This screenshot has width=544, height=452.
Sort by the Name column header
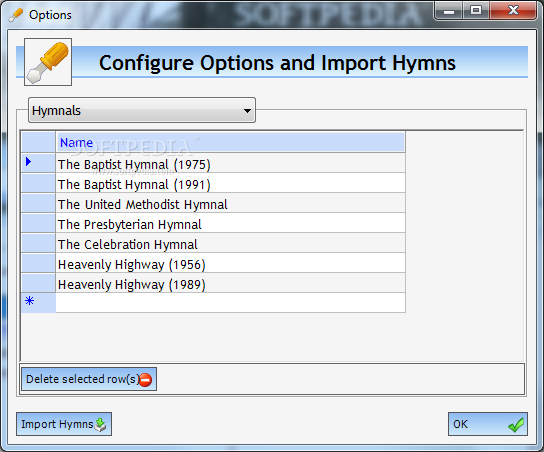point(230,142)
